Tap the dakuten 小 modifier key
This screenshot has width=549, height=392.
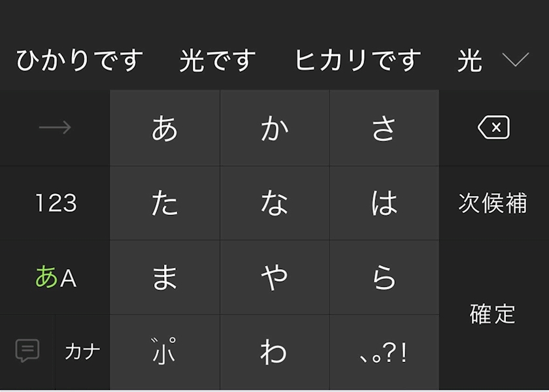pyautogui.click(x=165, y=351)
